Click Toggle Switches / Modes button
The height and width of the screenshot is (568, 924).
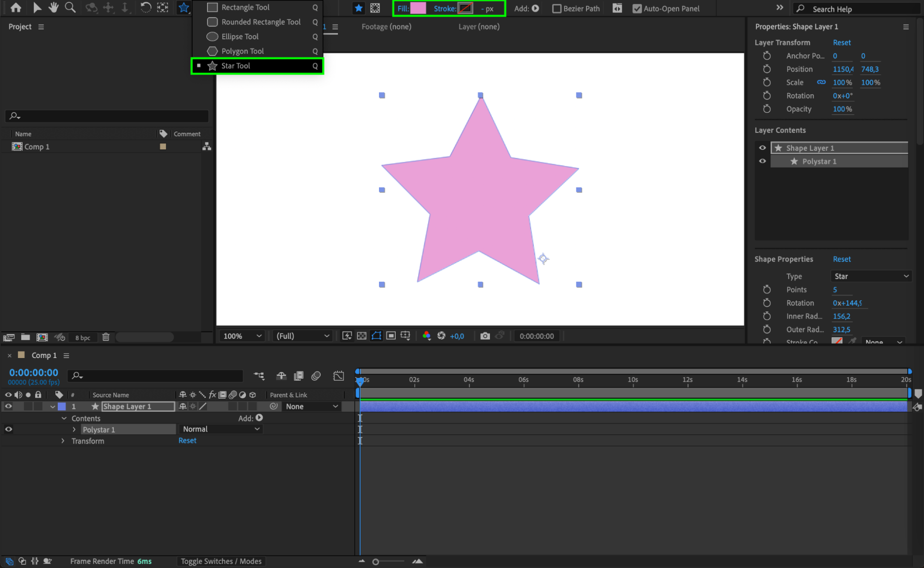tap(221, 561)
